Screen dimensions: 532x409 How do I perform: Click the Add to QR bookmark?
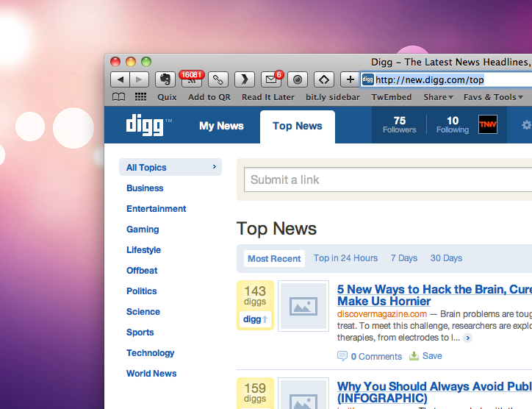coord(209,97)
